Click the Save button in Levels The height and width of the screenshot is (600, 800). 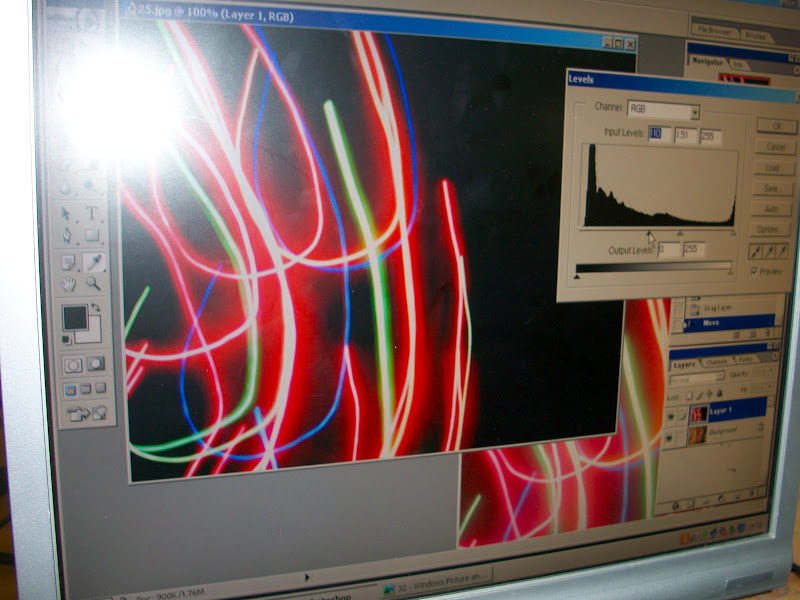pos(772,188)
